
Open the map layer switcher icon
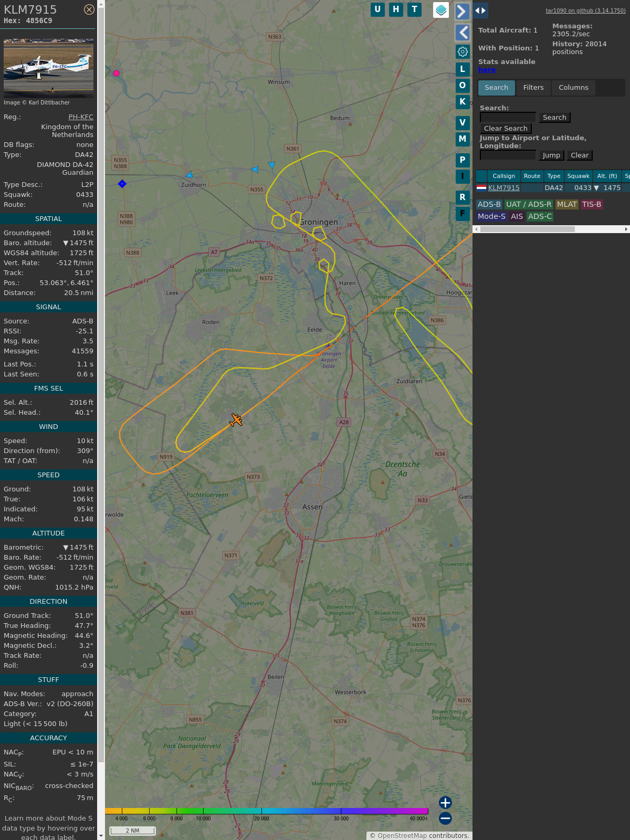pyautogui.click(x=441, y=10)
